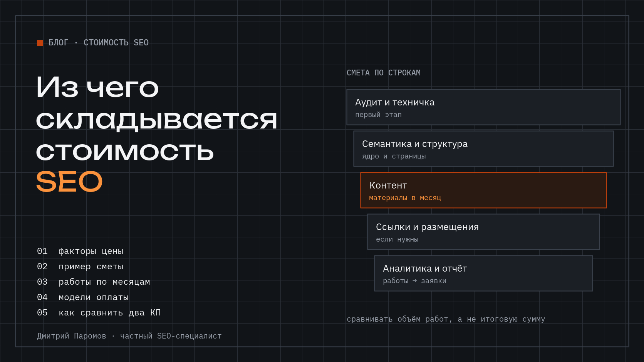Click the subtitle первый этап
Viewport: 644px width, 362px height.
[x=378, y=115]
